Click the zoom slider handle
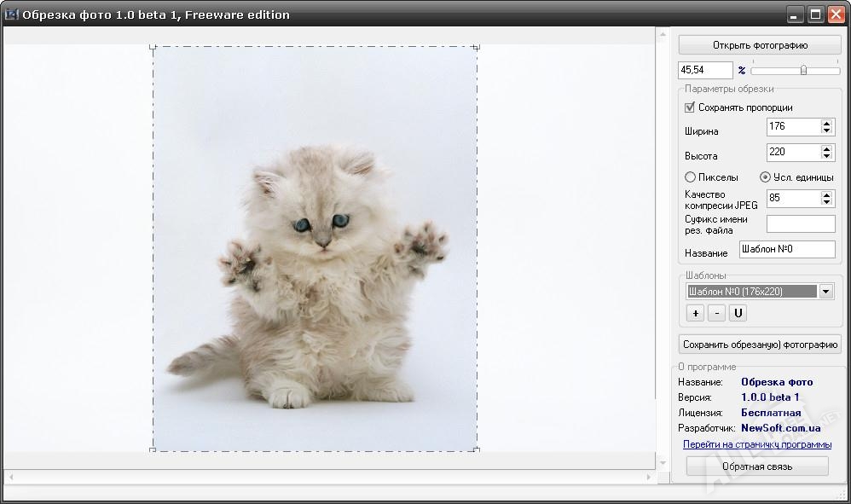Screen dimensions: 851x504 pos(803,70)
